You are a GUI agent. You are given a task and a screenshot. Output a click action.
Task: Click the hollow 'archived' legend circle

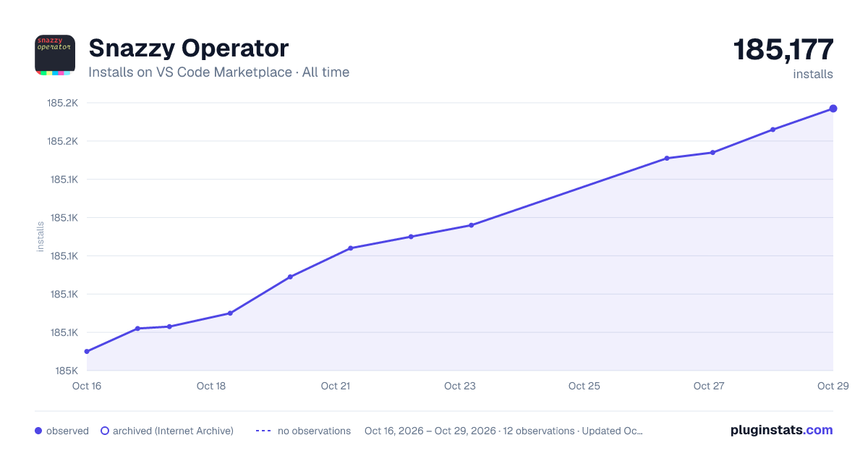(x=105, y=431)
